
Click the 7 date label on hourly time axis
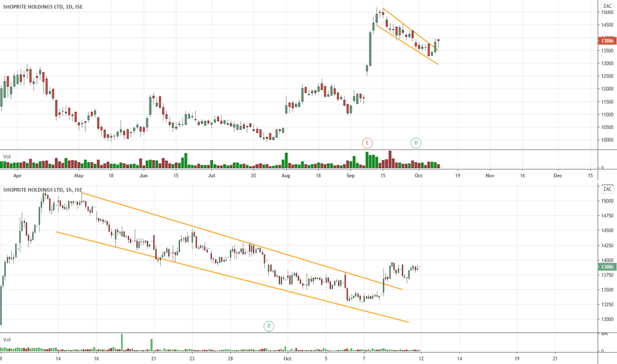pos(364,359)
